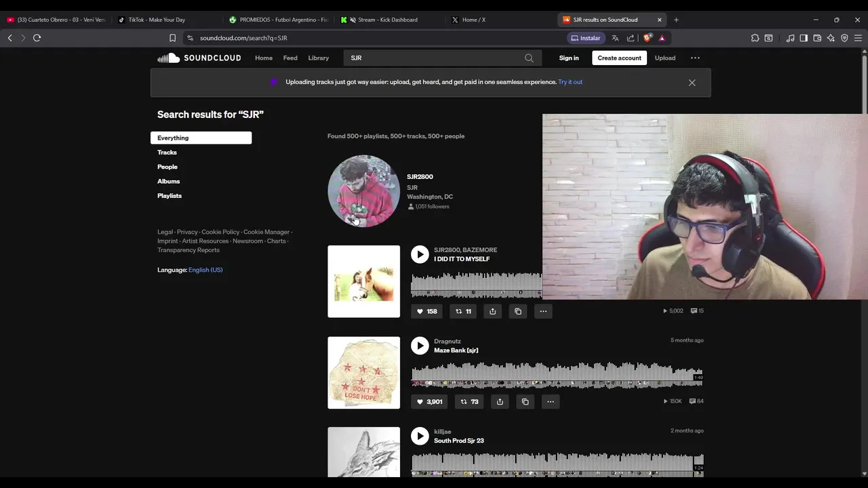Reload the current page

click(37, 38)
